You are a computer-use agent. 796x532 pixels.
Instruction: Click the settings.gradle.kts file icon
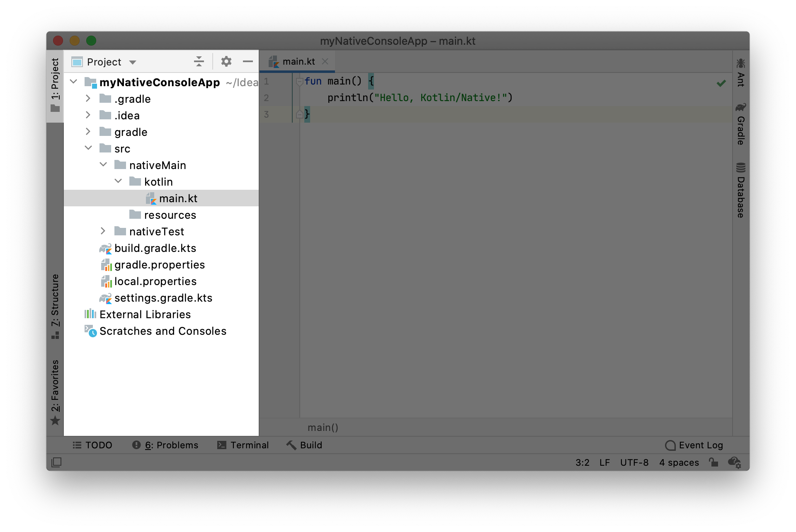[x=105, y=298]
